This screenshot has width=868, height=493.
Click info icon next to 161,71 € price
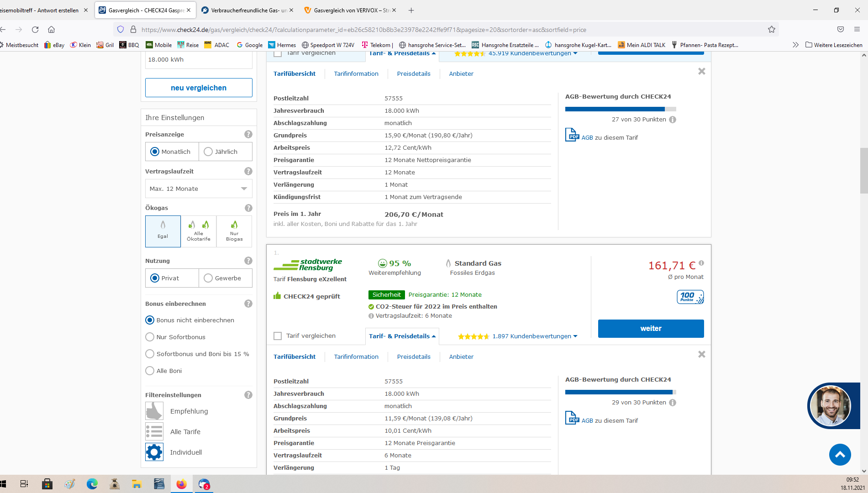pos(701,263)
